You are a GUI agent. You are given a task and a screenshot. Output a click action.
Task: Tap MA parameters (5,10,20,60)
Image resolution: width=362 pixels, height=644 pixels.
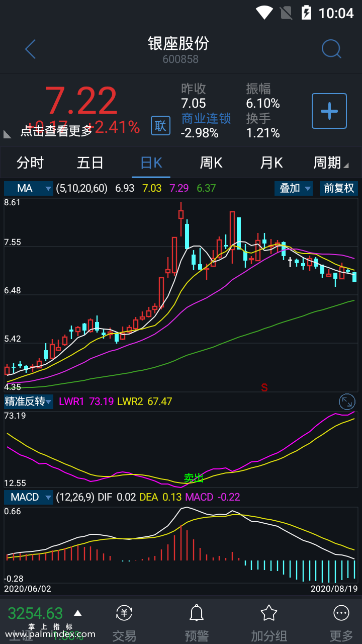[x=81, y=188]
